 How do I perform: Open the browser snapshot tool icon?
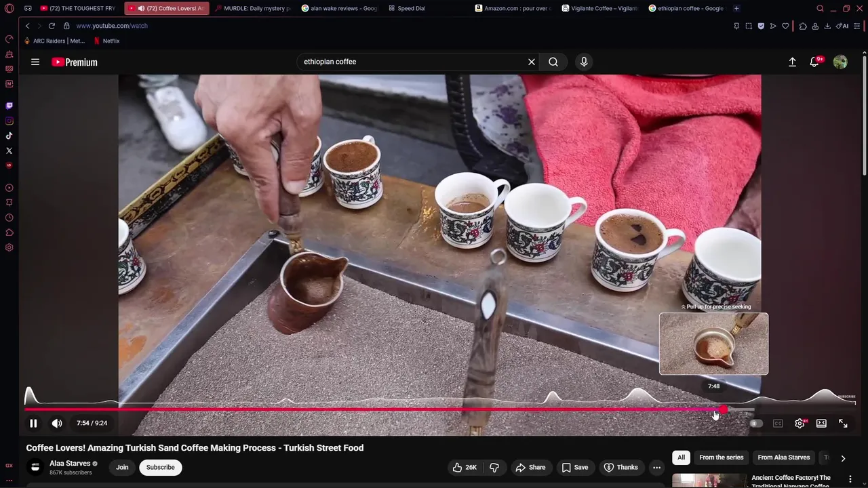(749, 26)
